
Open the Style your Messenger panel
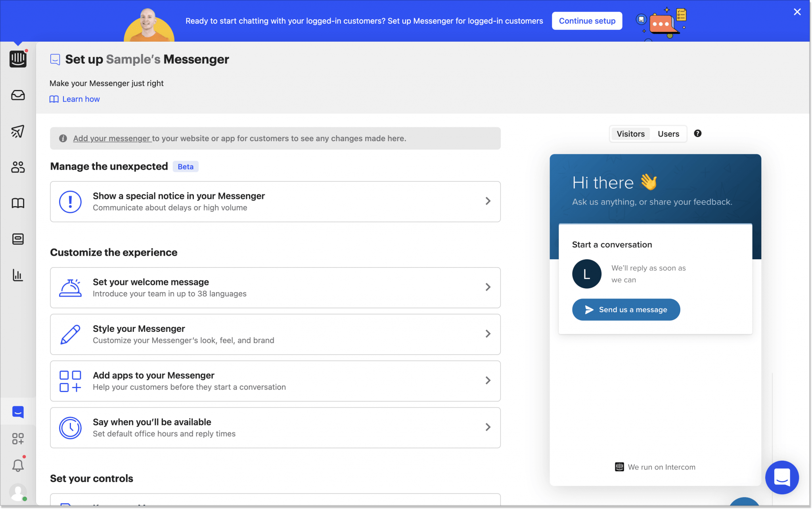275,334
